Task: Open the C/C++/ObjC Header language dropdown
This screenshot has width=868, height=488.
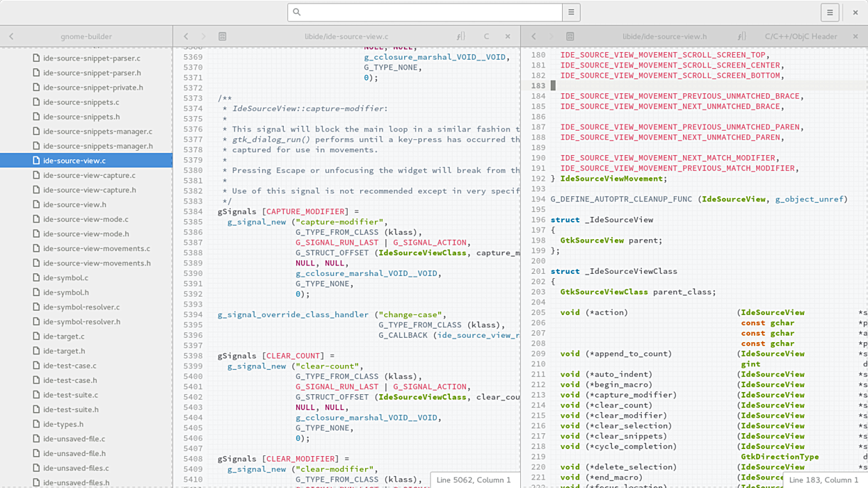Action: 801,36
